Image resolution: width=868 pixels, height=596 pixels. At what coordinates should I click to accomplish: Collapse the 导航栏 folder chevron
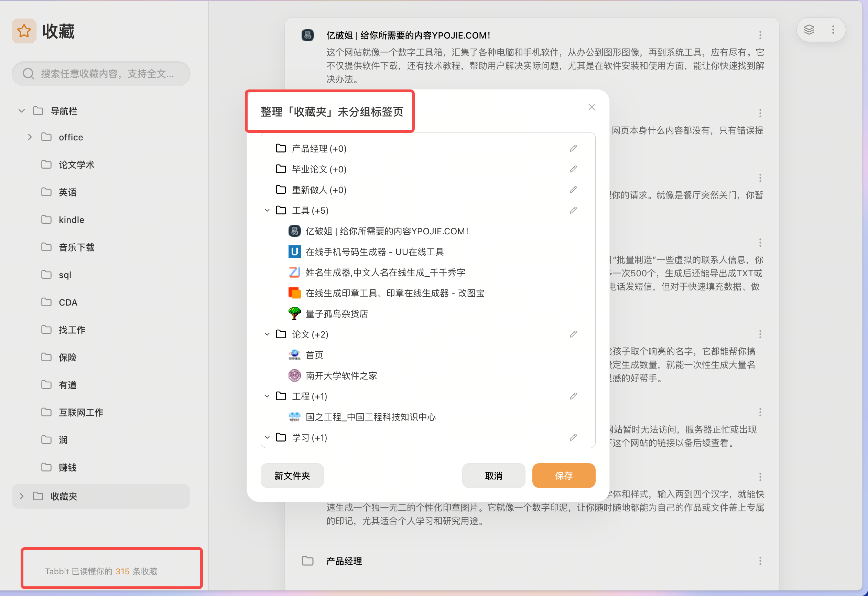click(x=22, y=111)
